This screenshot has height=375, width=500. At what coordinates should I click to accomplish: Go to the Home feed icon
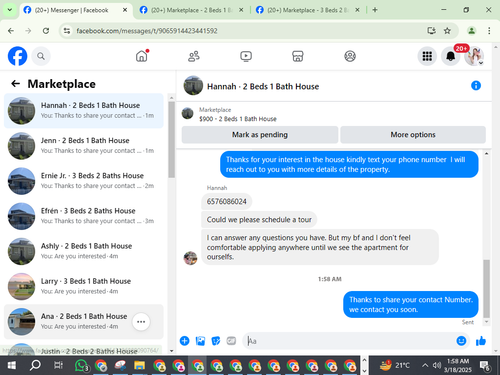pos(142,56)
